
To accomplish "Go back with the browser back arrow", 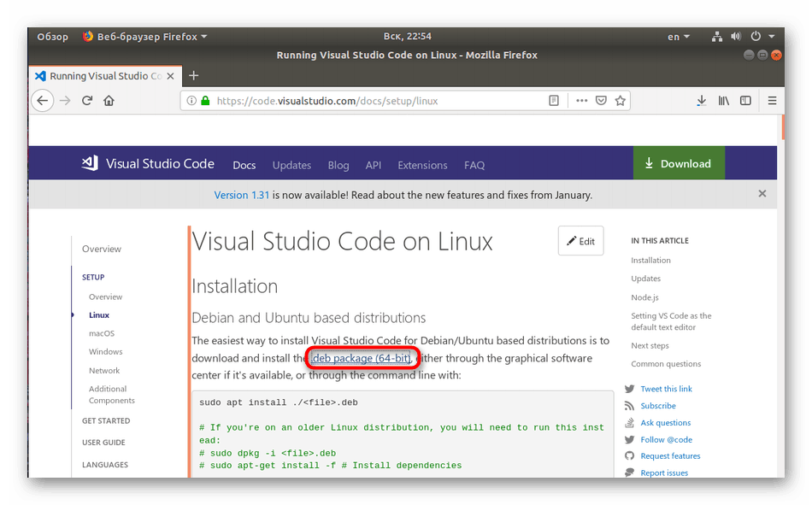I will tap(43, 101).
